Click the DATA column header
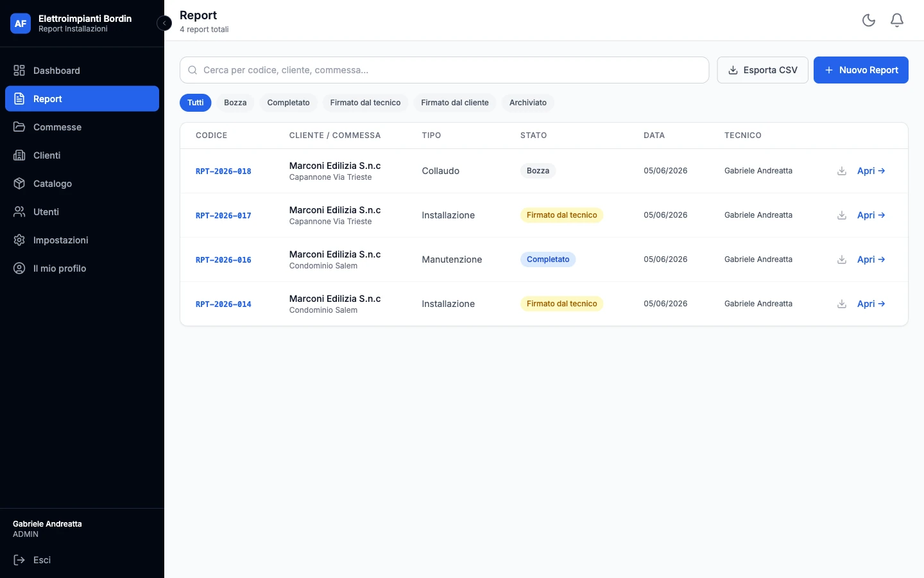The height and width of the screenshot is (578, 924). click(654, 136)
